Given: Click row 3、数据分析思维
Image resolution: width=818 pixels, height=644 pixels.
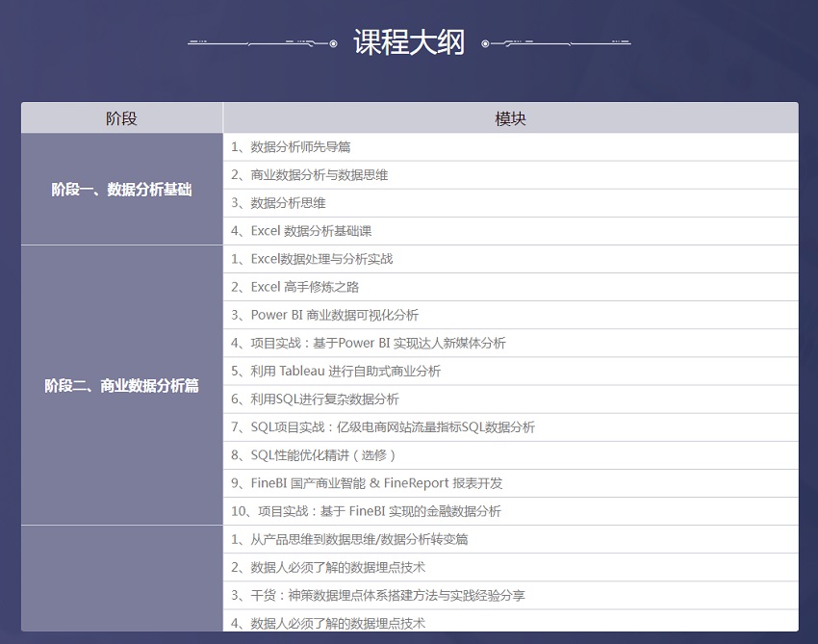Looking at the screenshot, I should click(x=511, y=203).
